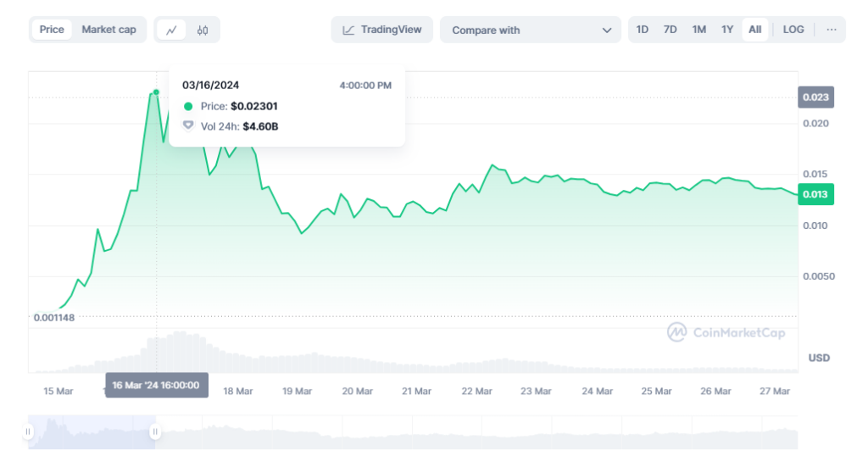The image size is (868, 473).
Task: Click the TradingView chart icon button
Action: pos(382,30)
